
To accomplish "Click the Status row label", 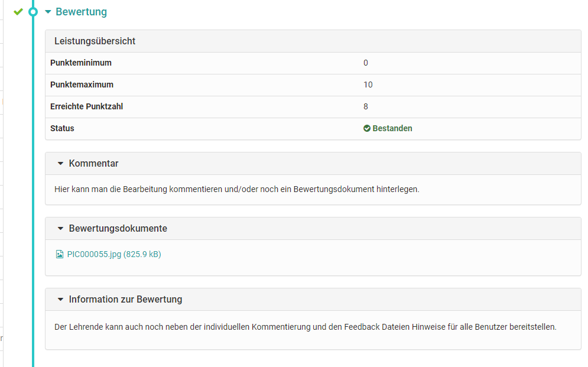I will pos(62,128).
